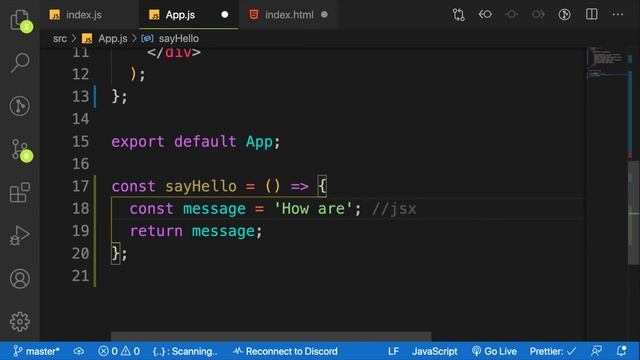Viewport: 640px width, 360px height.
Task: Close the unsaved index.html tab dot
Action: point(324,15)
